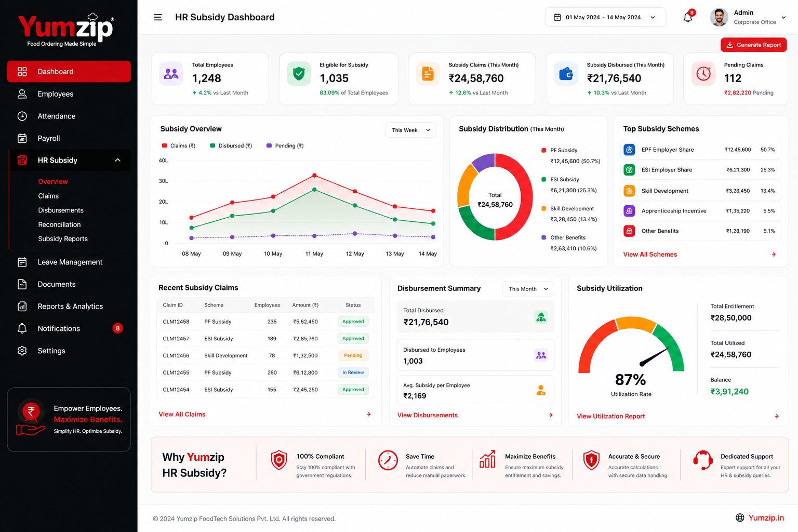This screenshot has width=798, height=532.
Task: Click the Yumzip logo in the sidebar
Action: [65, 30]
